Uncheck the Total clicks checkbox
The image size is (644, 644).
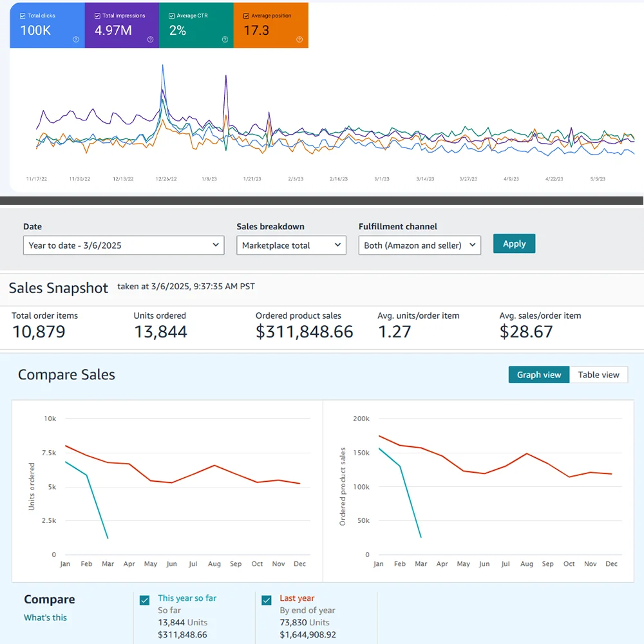tap(23, 15)
